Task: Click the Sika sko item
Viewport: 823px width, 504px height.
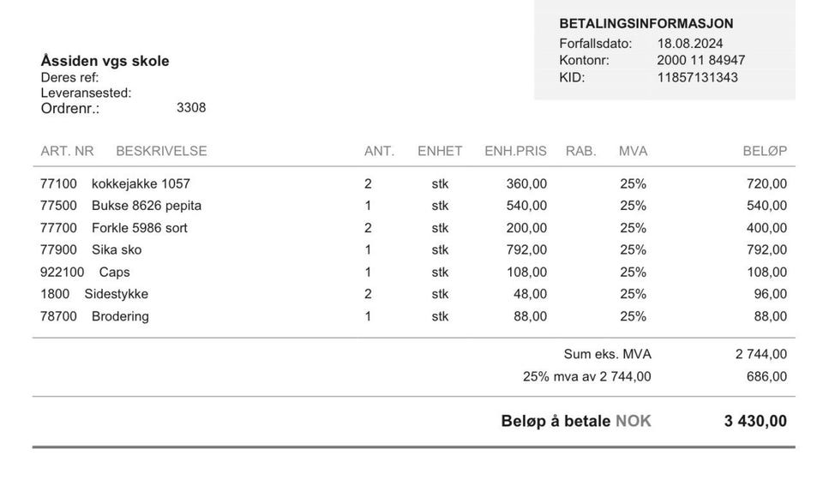Action: point(117,250)
